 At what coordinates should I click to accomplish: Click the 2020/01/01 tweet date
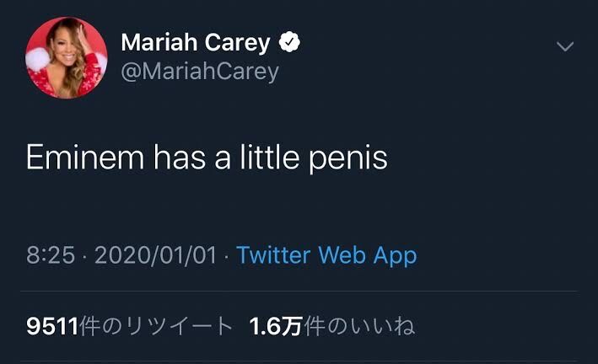coord(155,255)
